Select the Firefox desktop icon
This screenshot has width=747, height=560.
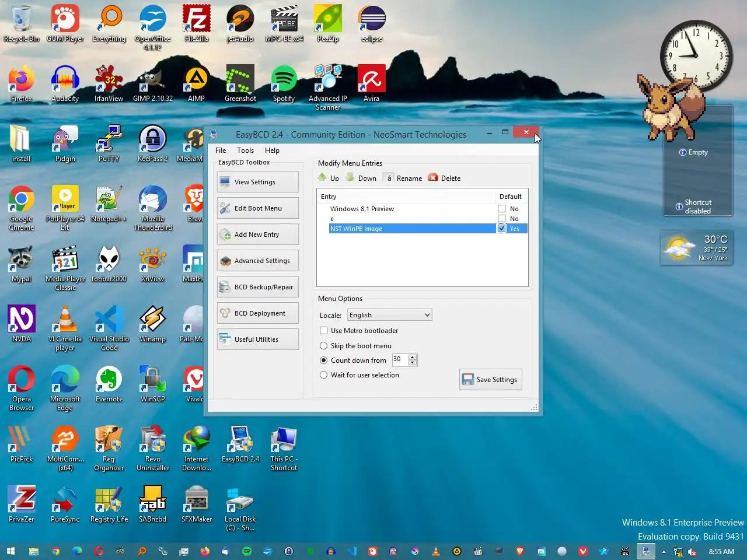tap(22, 84)
